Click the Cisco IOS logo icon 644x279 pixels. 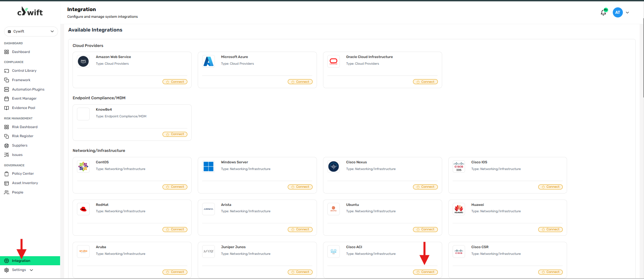[x=459, y=167]
